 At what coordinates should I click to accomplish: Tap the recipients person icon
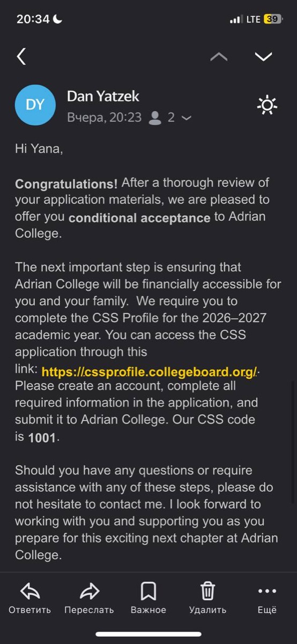pos(155,118)
